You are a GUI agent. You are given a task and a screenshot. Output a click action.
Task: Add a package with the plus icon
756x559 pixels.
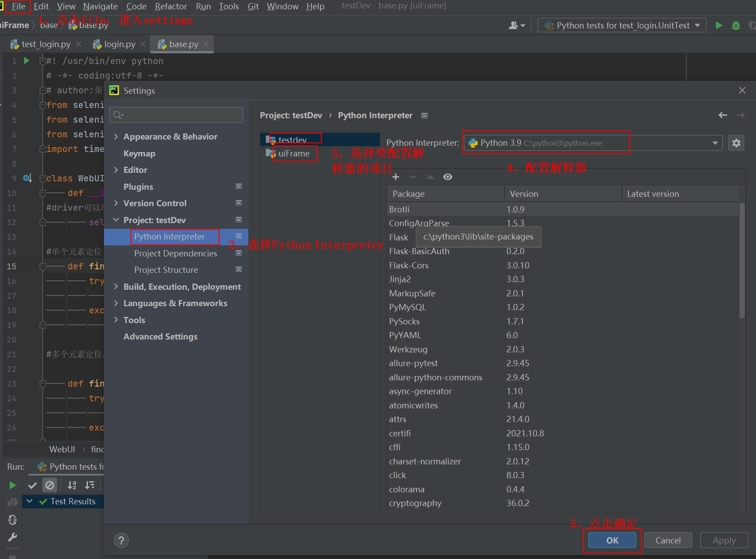click(396, 177)
